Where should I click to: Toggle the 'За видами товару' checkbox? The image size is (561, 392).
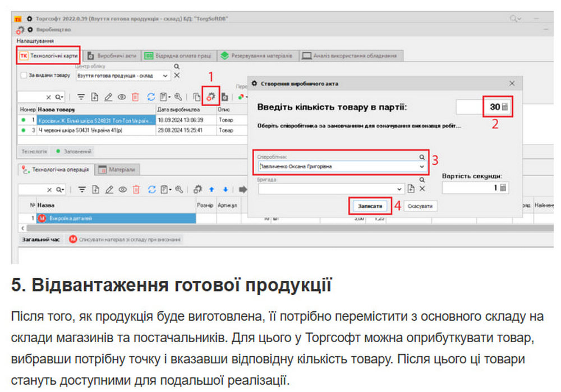click(24, 75)
